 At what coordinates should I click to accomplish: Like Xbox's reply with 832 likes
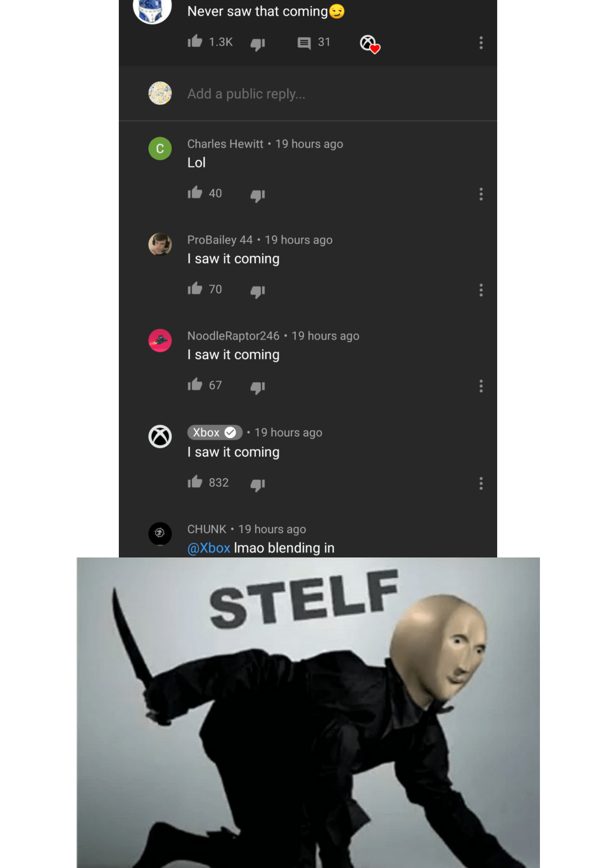coord(195,481)
